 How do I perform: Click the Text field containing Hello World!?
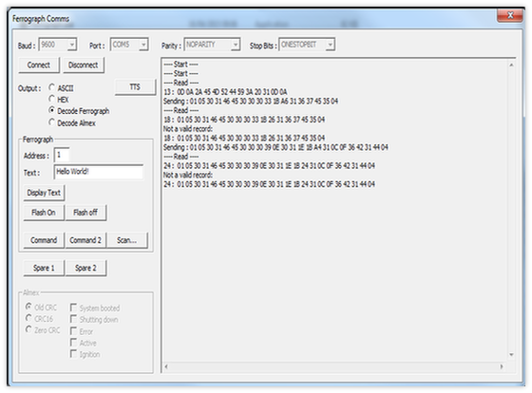click(99, 172)
